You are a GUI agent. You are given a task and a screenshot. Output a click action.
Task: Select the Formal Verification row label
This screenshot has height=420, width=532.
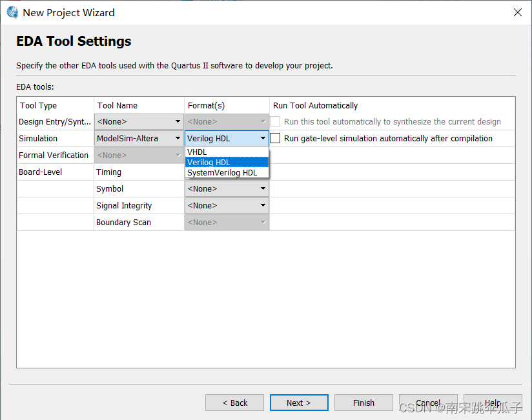point(55,155)
